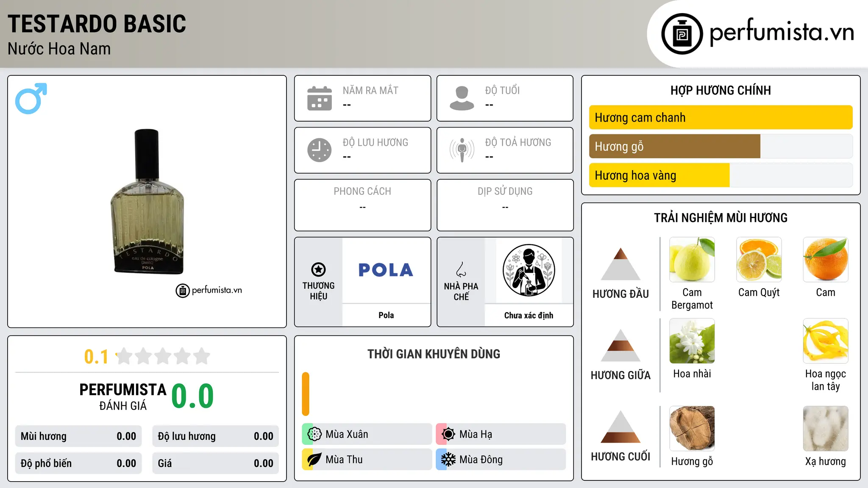Select the Hoa ngọc lan tây image

tap(826, 341)
